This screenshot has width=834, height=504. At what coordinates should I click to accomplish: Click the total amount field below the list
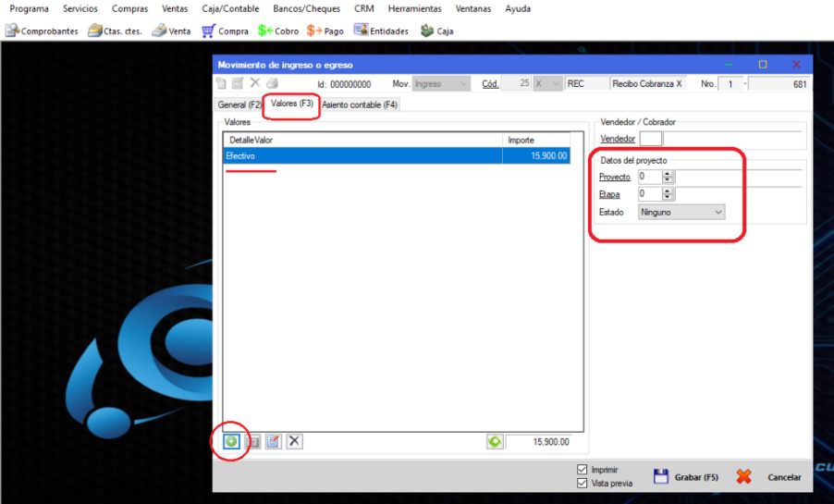point(538,442)
